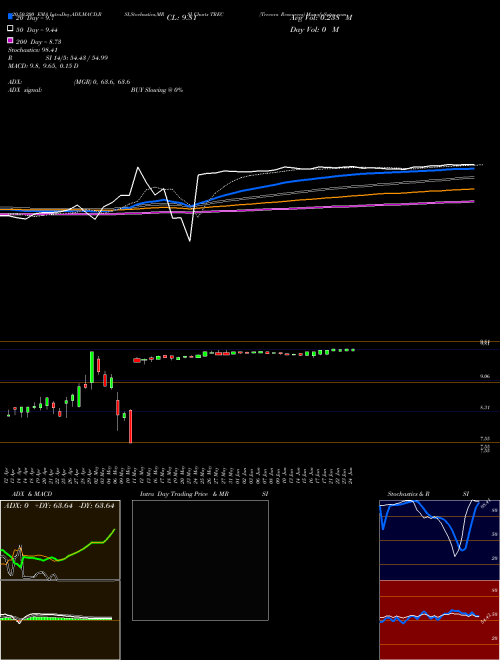Click the 'Stochastics & R' panel title
The width and height of the screenshot is (500, 660).
click(408, 494)
